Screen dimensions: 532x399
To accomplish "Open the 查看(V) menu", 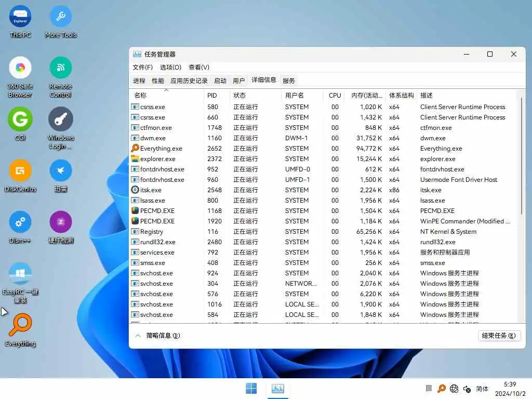I will click(199, 67).
